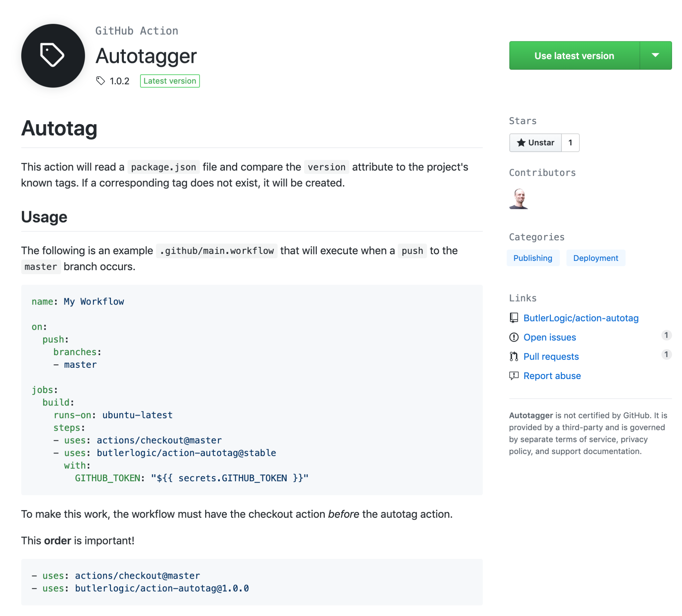
Task: Click the pull request icon in Links section
Action: [513, 356]
